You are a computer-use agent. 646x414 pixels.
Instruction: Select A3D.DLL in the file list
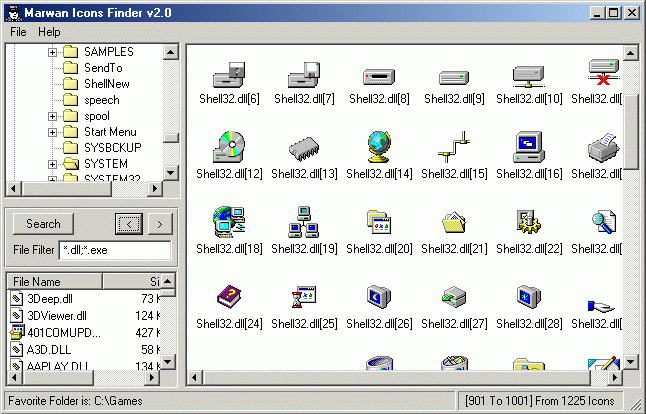pyautogui.click(x=49, y=350)
